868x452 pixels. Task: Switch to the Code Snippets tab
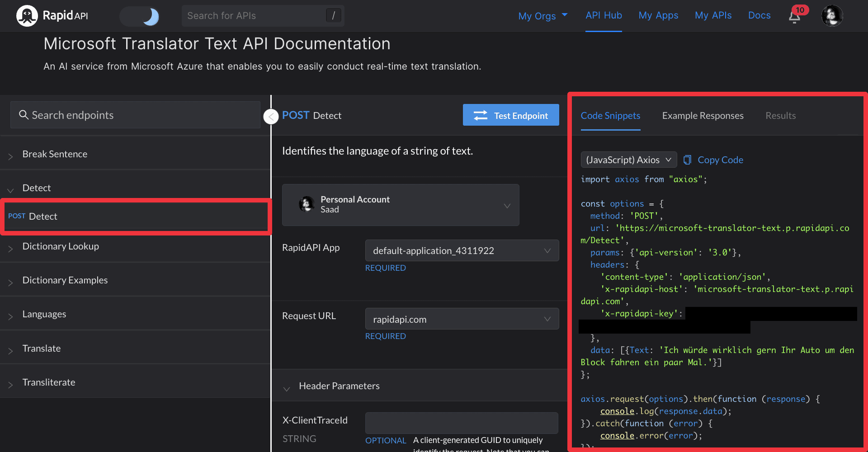pos(610,116)
